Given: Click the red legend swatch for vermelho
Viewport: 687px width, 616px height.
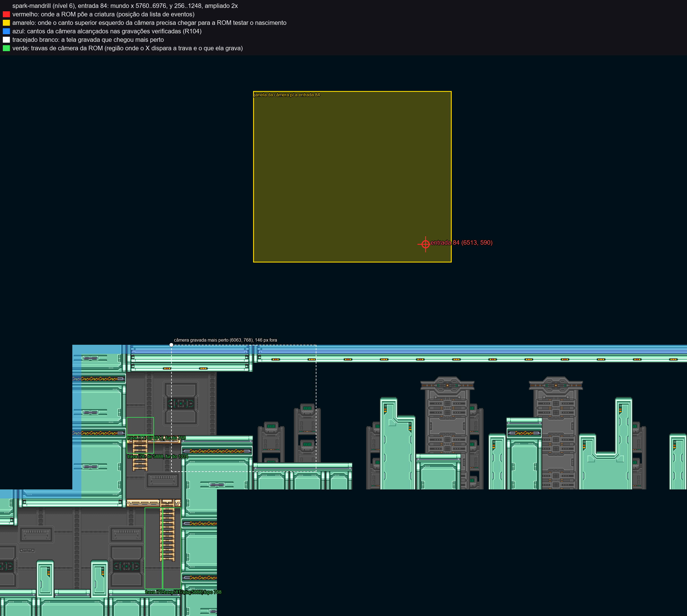Looking at the screenshot, I should coord(6,14).
